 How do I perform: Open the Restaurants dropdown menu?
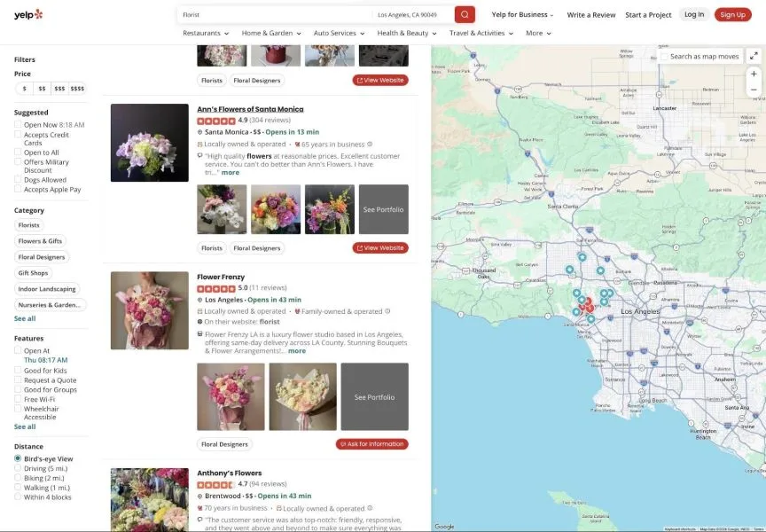point(206,33)
